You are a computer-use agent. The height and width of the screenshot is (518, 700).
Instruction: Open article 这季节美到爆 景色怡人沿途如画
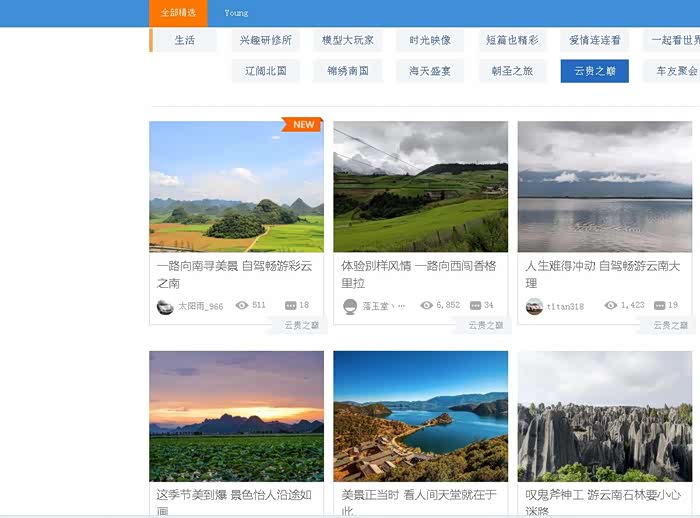pos(234,502)
